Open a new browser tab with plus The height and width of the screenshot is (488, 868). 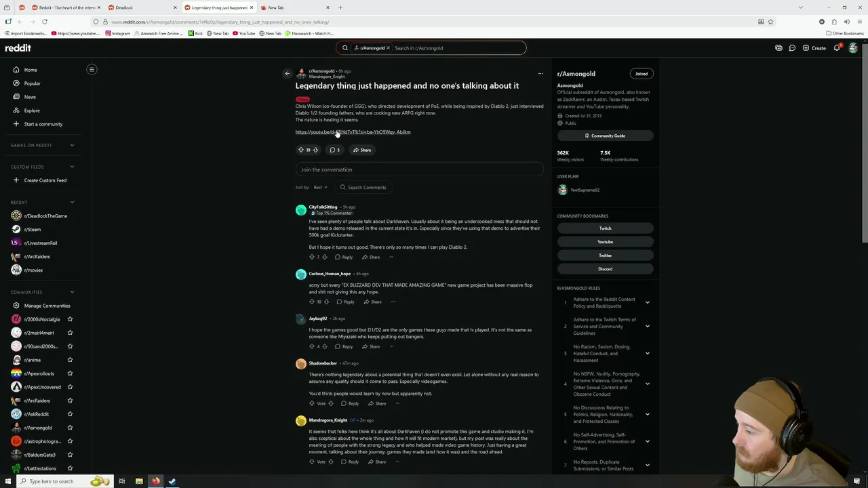340,7
